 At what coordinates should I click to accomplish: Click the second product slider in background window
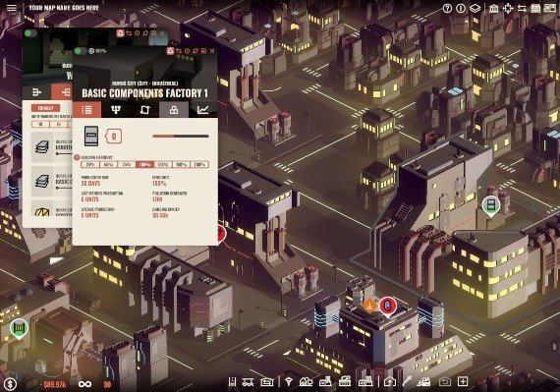click(x=64, y=188)
